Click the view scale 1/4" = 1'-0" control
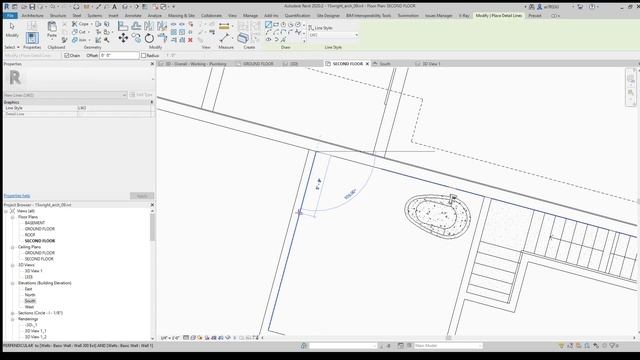The height and width of the screenshot is (360, 640). (170, 338)
